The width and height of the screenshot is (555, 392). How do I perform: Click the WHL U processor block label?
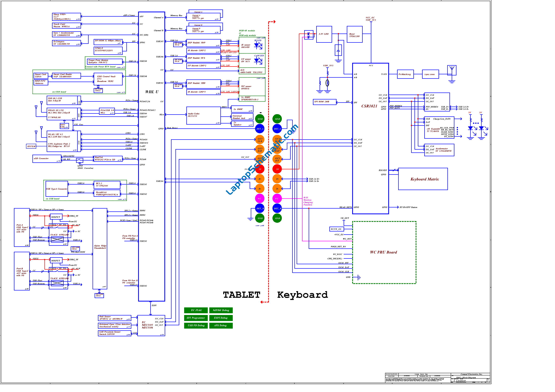[152, 92]
